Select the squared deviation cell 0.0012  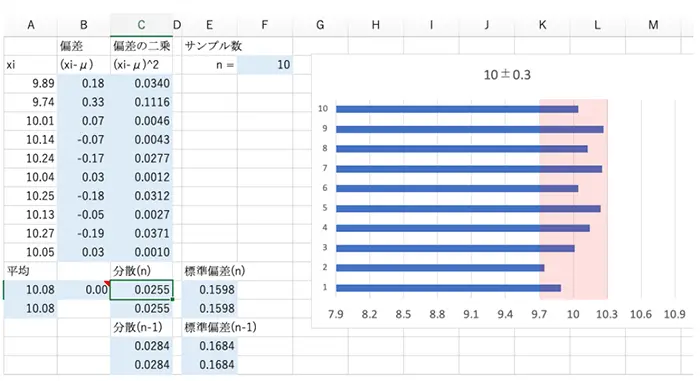141,177
